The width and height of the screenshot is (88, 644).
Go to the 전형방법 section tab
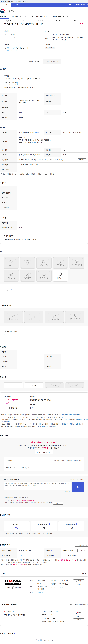[x=73, y=21]
